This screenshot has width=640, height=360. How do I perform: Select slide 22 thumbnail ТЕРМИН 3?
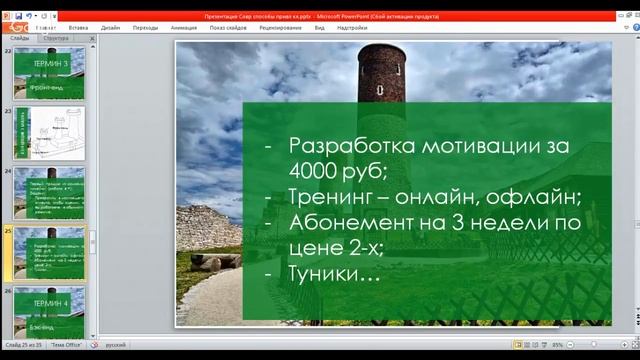pyautogui.click(x=49, y=73)
